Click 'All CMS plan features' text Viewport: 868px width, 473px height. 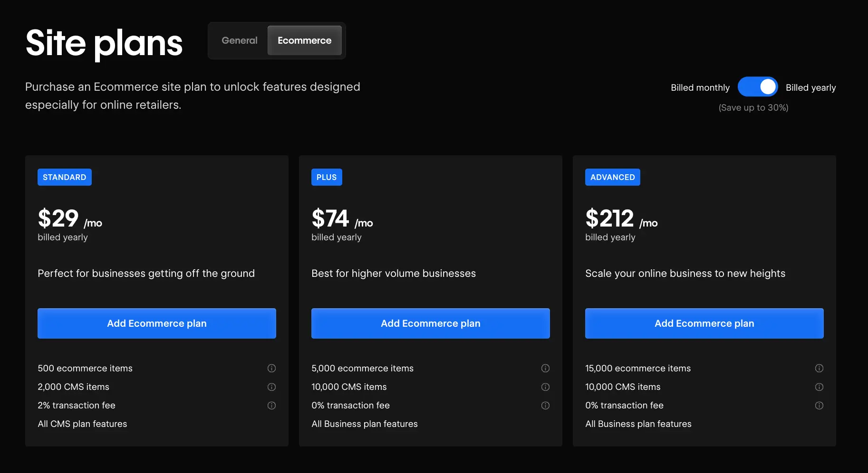pyautogui.click(x=82, y=424)
